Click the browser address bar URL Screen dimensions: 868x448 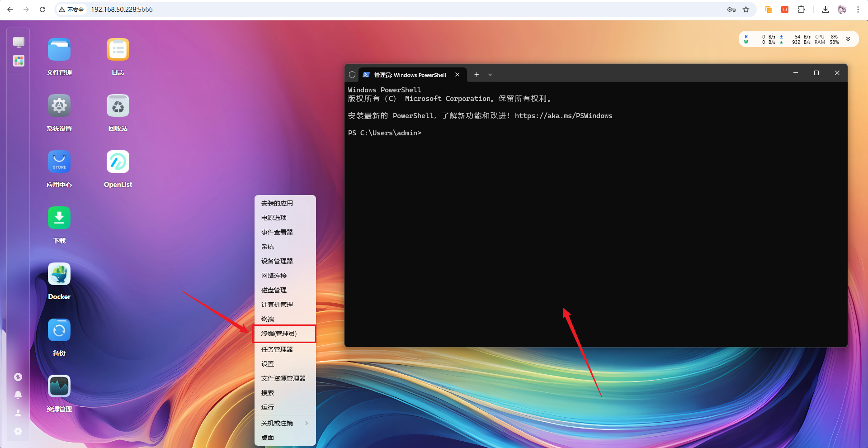tap(122, 10)
